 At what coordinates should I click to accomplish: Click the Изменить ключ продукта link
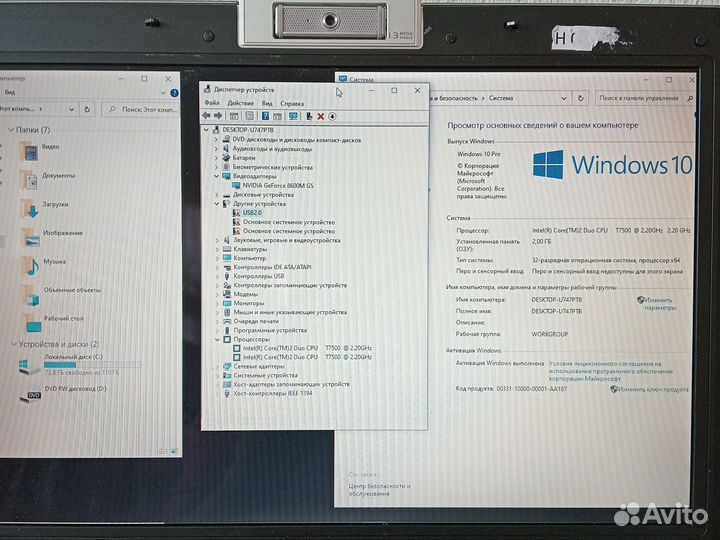pos(649,389)
